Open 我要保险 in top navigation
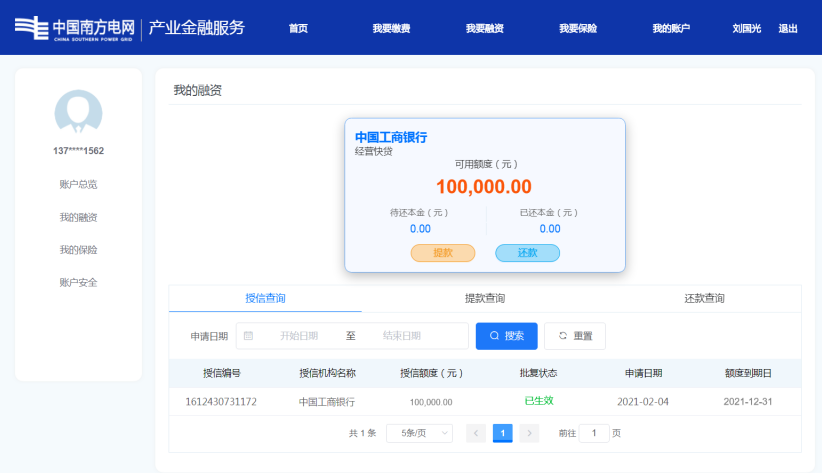This screenshot has height=473, width=823. coord(578,28)
